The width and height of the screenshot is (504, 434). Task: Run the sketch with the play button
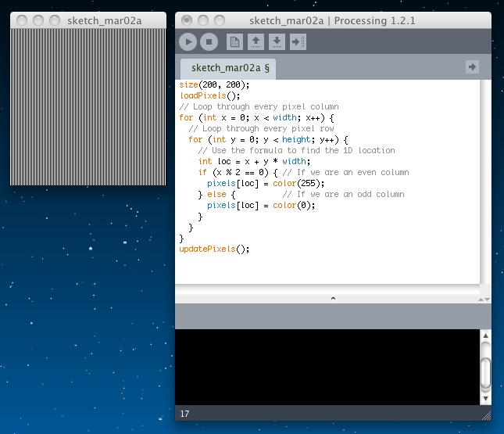click(x=188, y=42)
